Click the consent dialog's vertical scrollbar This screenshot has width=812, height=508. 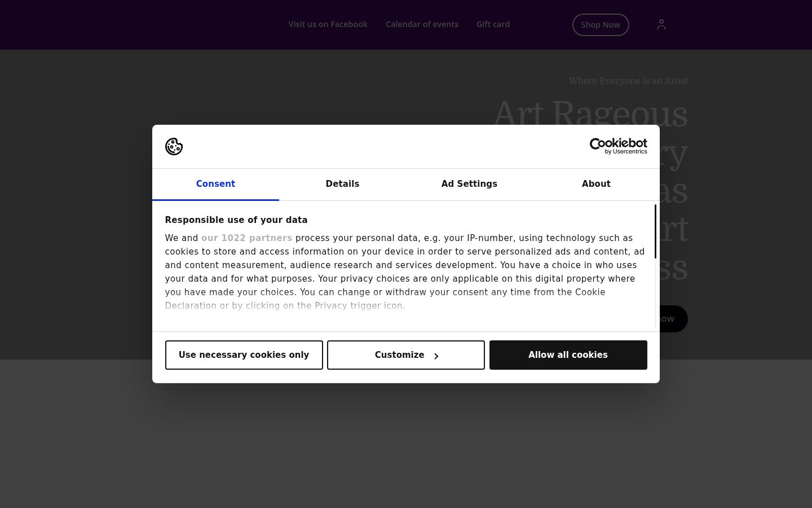point(655,231)
